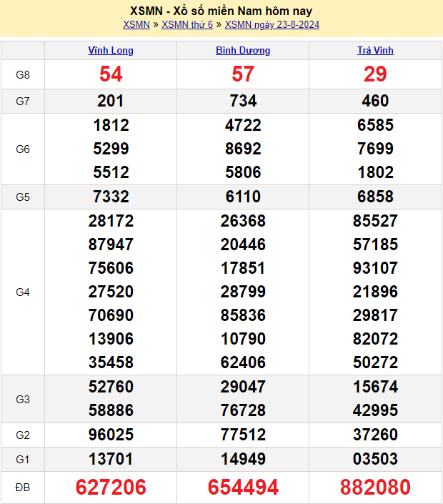Open the Vĩnh Long province link

[x=111, y=51]
